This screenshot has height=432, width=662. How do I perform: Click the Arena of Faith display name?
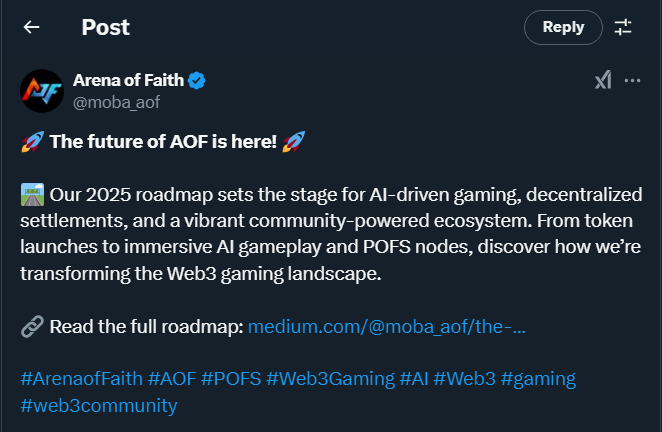coord(130,80)
